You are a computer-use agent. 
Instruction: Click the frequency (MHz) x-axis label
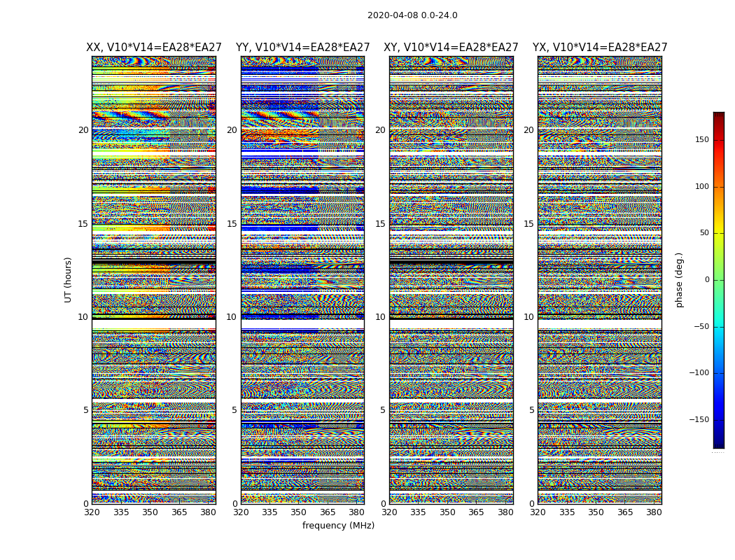point(338,526)
